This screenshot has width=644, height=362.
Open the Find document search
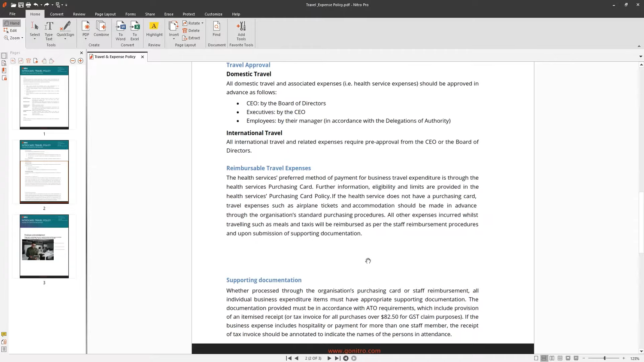tap(216, 29)
